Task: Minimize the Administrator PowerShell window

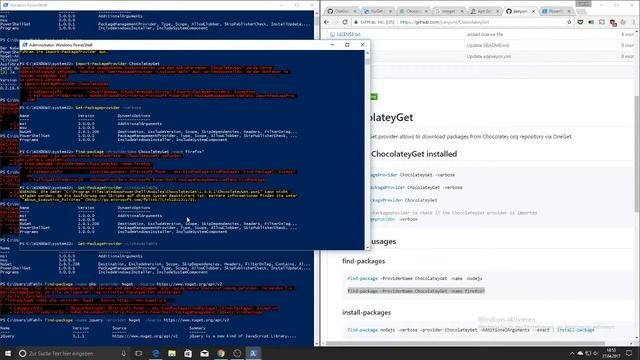Action: [x=332, y=44]
